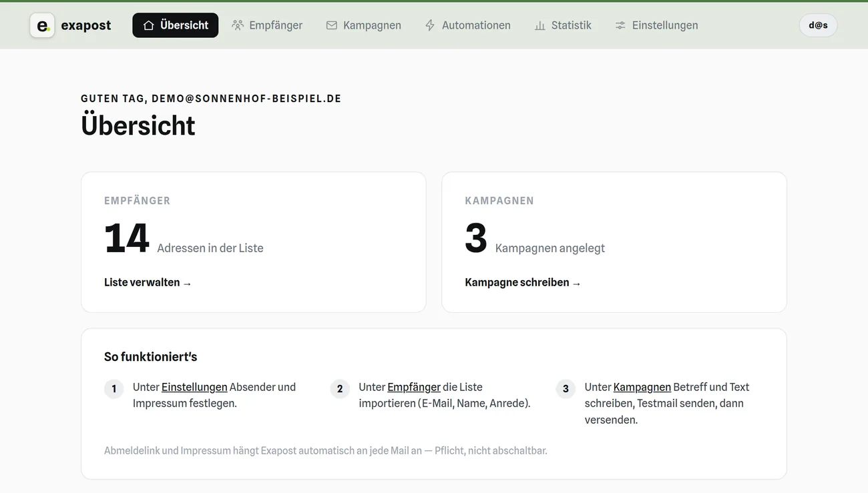Go to the Automationen tab

click(x=467, y=25)
